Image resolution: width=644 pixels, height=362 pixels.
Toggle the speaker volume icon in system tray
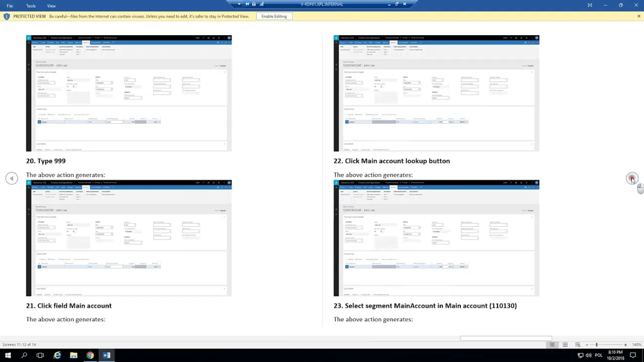tap(589, 356)
